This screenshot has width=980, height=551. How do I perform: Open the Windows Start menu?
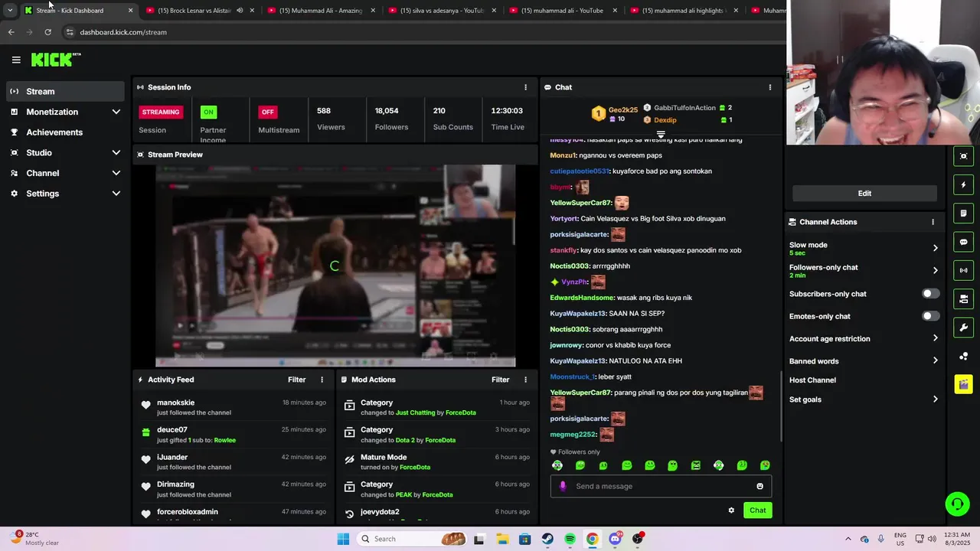(343, 539)
